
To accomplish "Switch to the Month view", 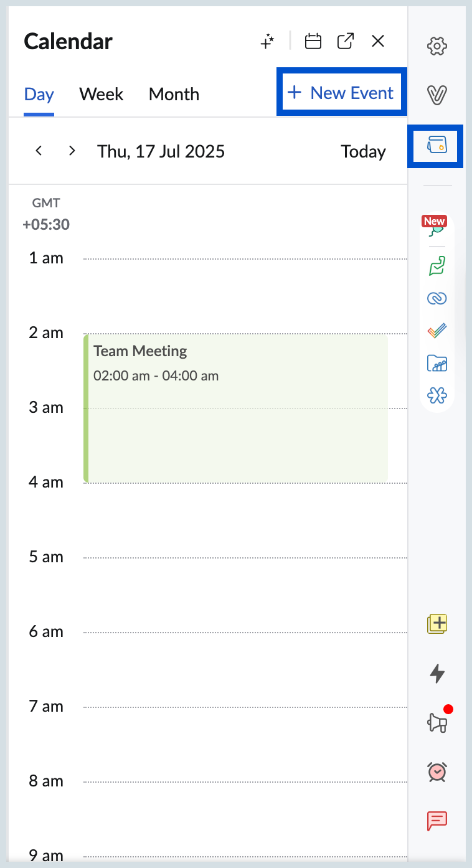I will point(174,93).
